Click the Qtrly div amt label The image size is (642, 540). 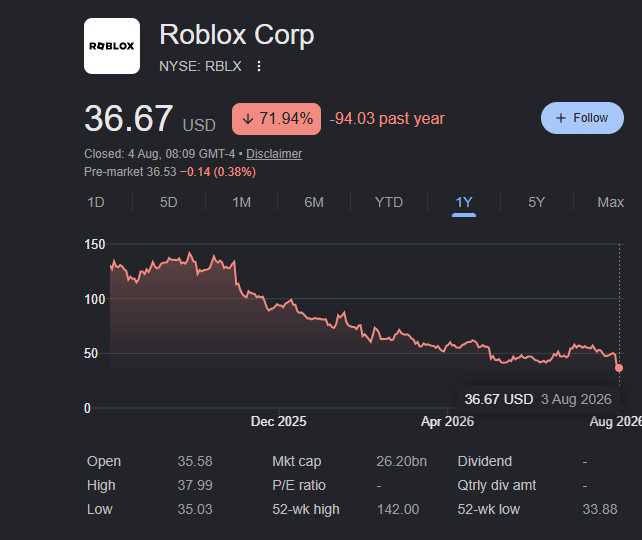tap(496, 485)
